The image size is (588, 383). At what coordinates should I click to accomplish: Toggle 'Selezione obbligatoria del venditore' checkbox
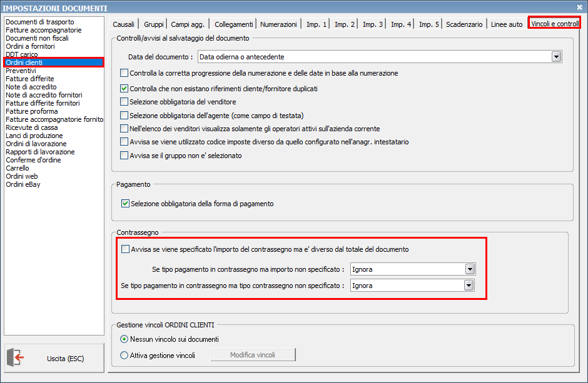(x=124, y=101)
